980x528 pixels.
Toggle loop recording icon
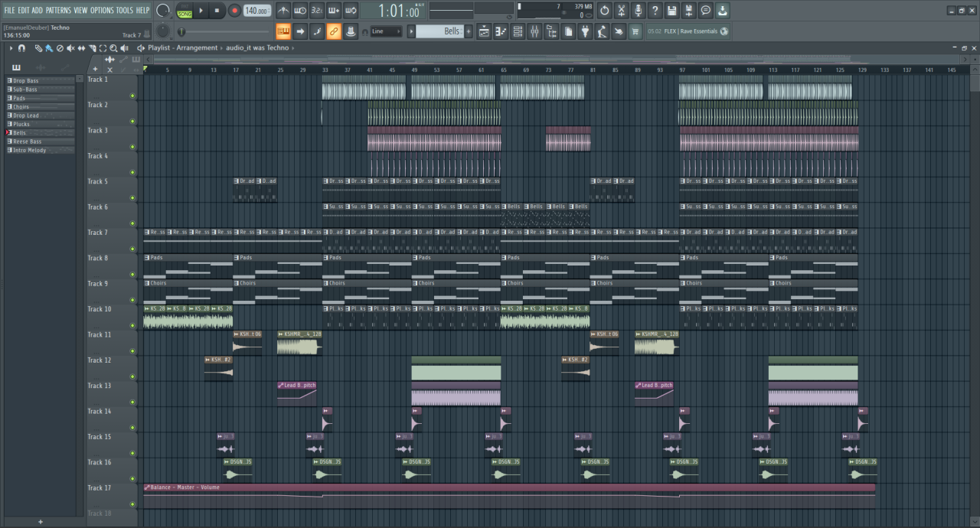click(351, 11)
